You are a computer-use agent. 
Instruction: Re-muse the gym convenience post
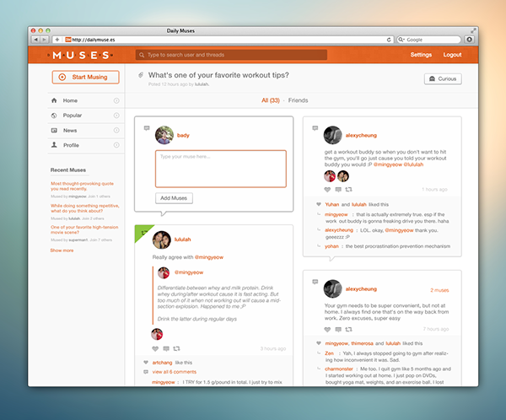[348, 329]
